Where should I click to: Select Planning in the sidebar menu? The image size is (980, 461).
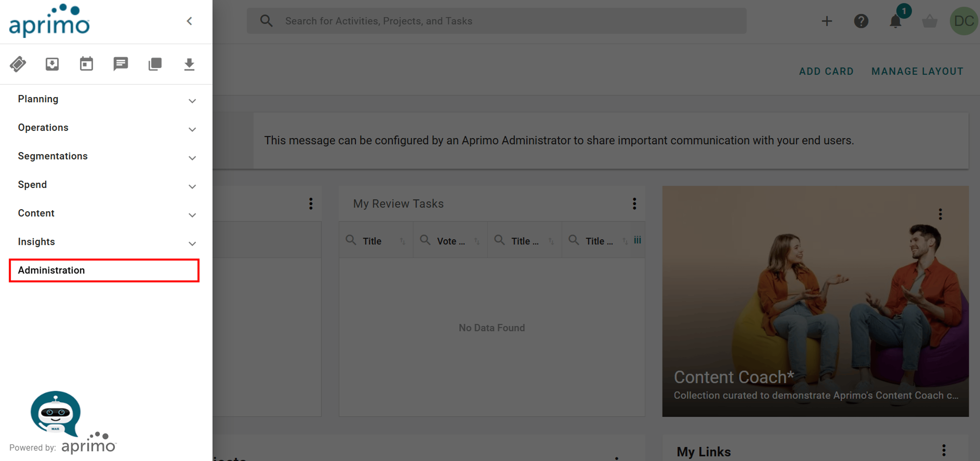pos(38,99)
